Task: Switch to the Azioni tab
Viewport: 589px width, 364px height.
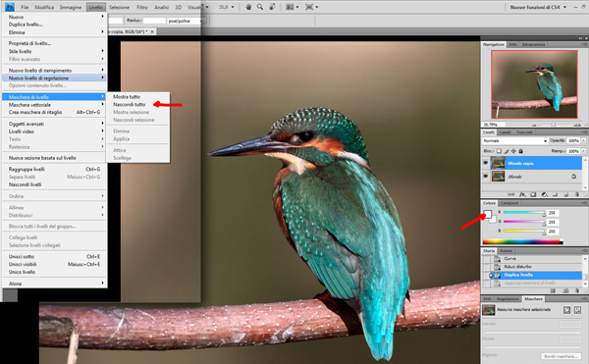Action: [x=506, y=250]
